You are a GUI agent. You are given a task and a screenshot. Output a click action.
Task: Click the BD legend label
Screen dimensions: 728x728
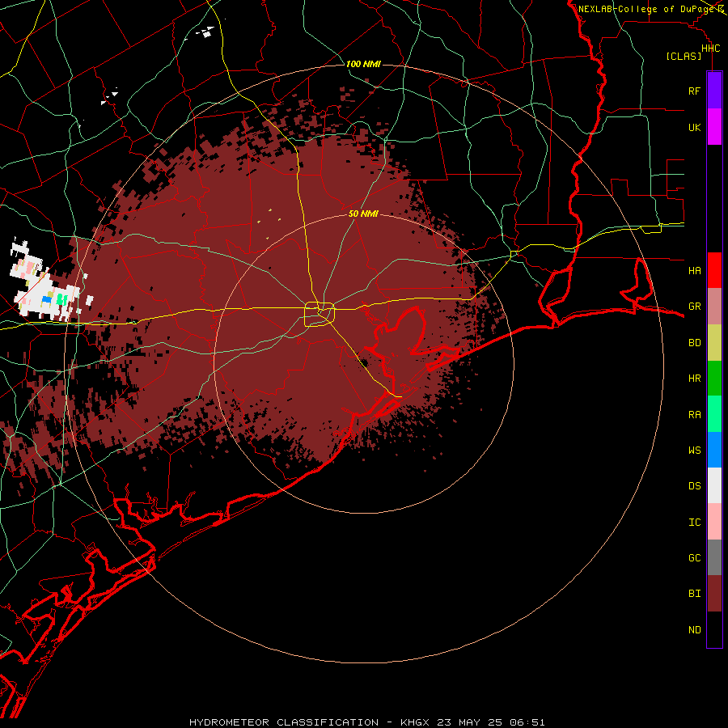(694, 343)
